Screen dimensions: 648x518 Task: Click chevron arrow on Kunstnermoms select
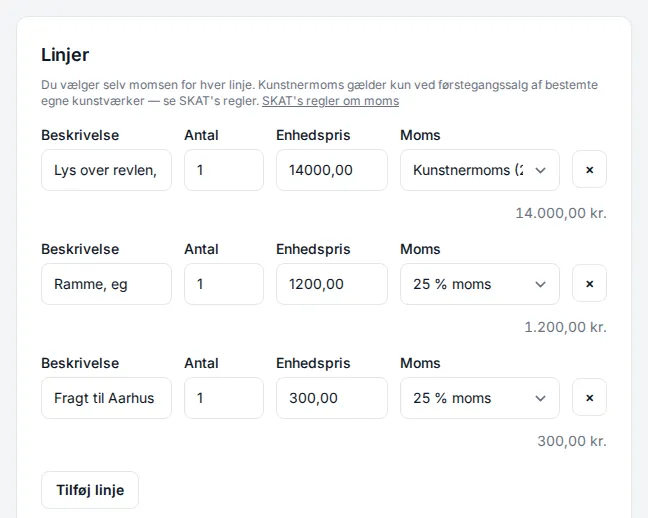[x=541, y=170]
